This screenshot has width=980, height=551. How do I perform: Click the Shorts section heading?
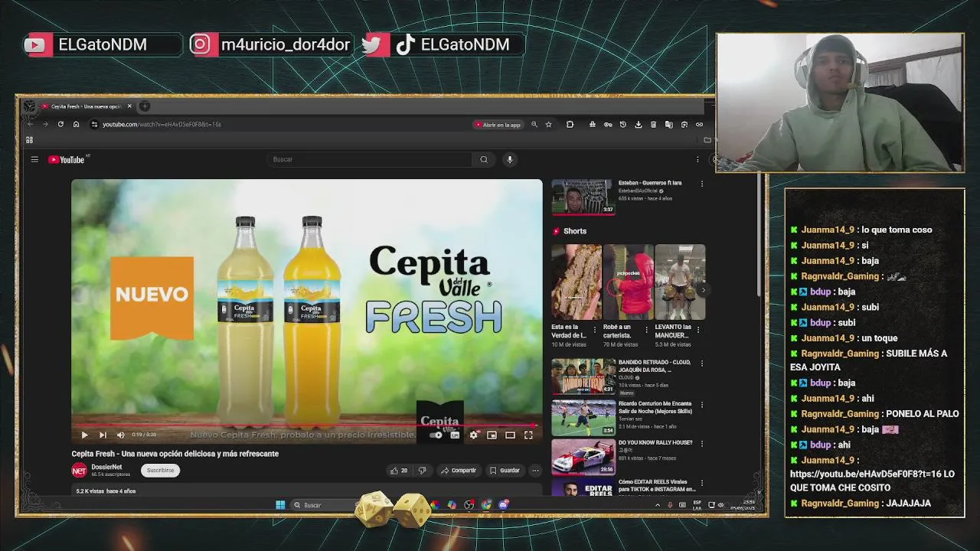(x=575, y=231)
